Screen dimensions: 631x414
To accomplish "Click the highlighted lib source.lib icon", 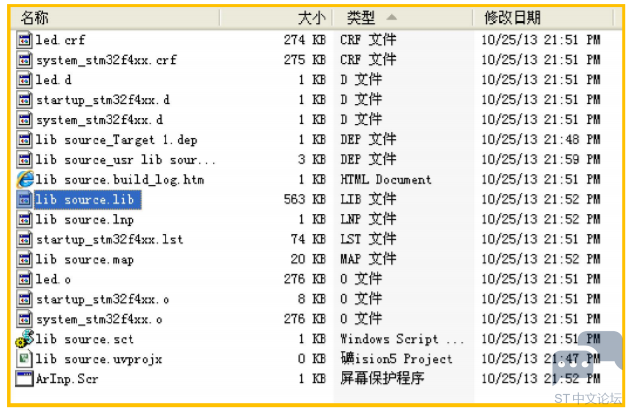I will (x=24, y=200).
